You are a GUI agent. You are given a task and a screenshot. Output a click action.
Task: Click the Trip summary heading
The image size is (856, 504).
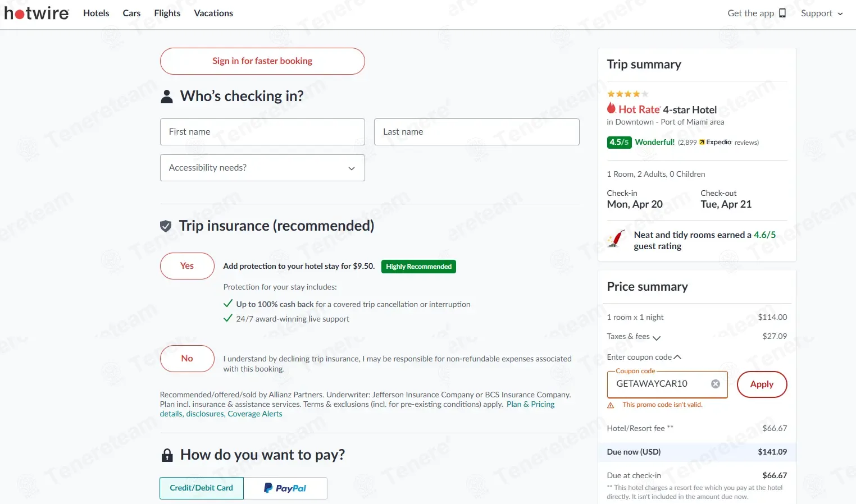[x=644, y=65]
